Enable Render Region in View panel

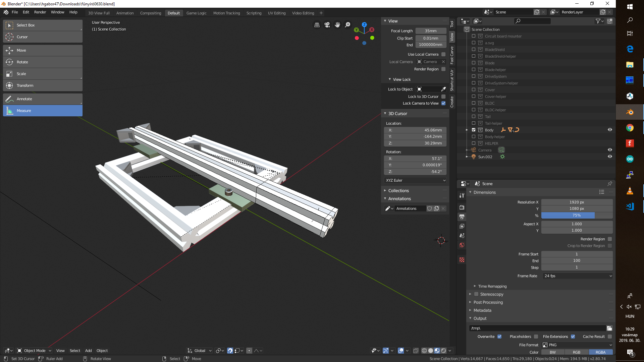[x=443, y=69]
